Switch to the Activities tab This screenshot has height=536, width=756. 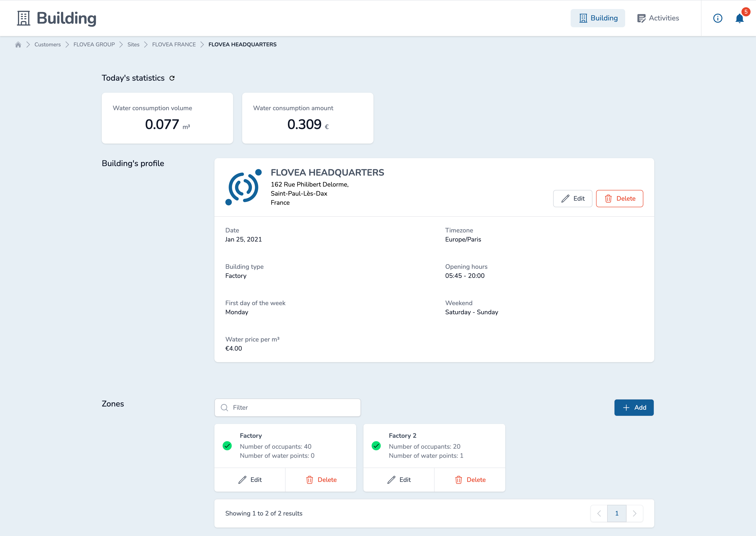[x=658, y=18]
